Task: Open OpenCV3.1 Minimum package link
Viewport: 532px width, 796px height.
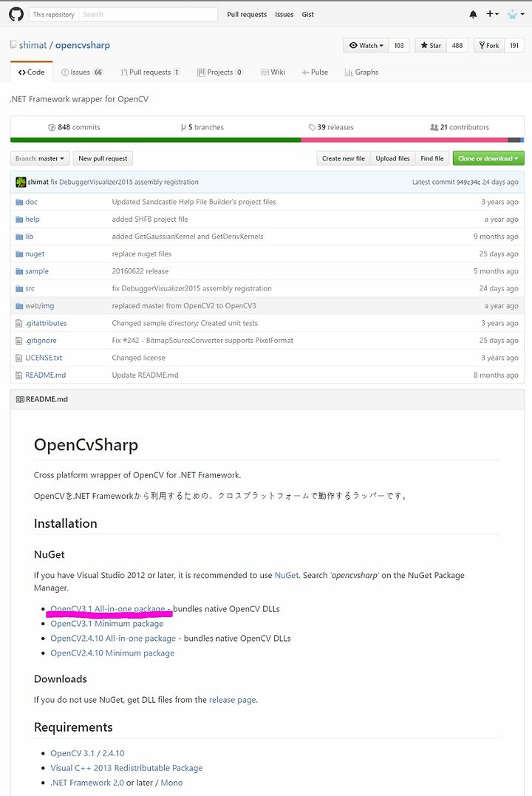Action: coord(107,623)
